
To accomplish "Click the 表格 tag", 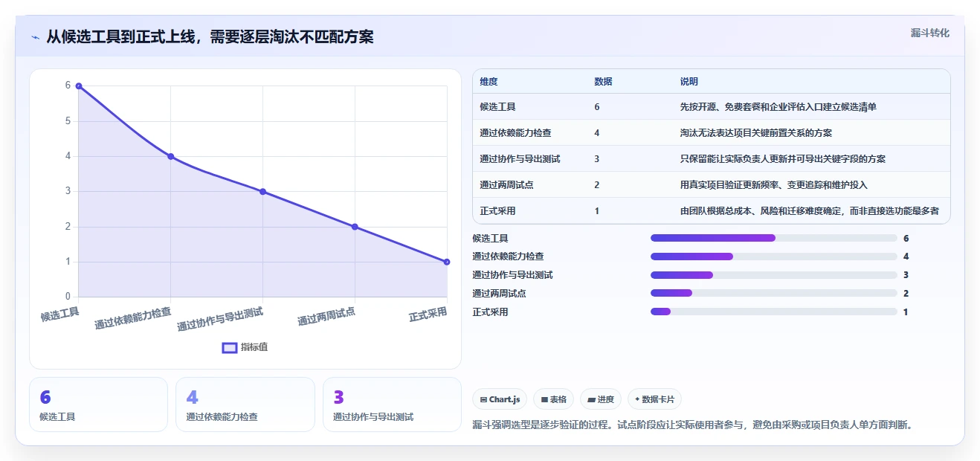I will [553, 399].
